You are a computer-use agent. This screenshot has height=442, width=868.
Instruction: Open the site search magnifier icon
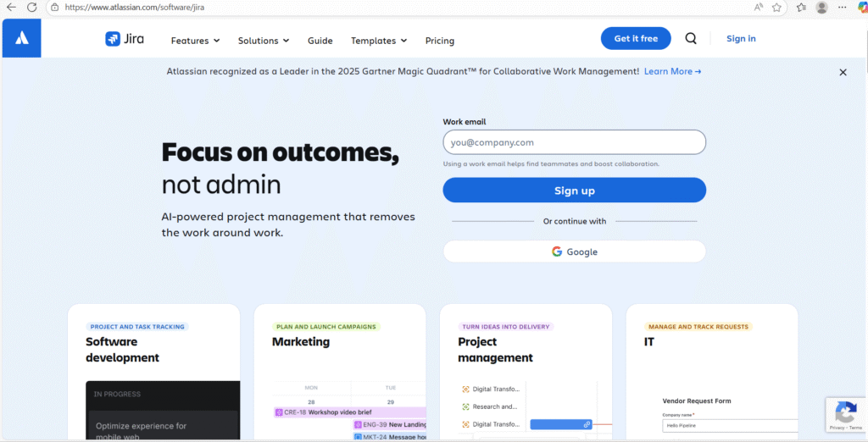(691, 38)
